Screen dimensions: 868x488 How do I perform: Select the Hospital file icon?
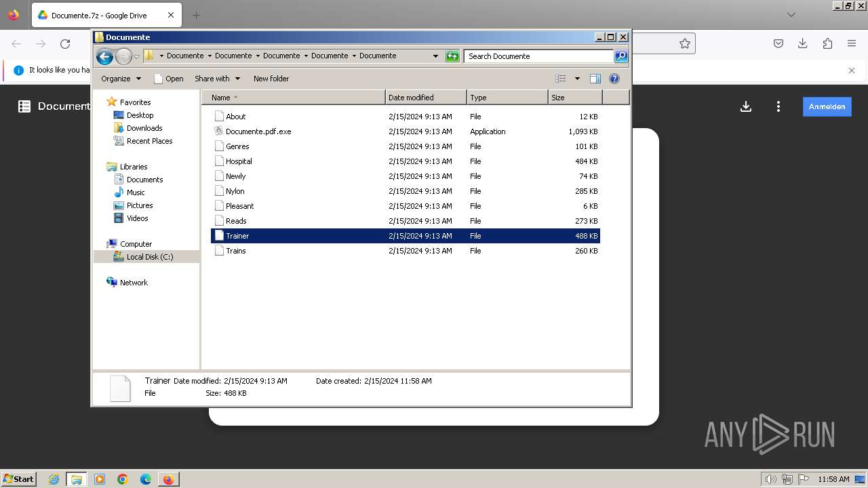tap(219, 161)
